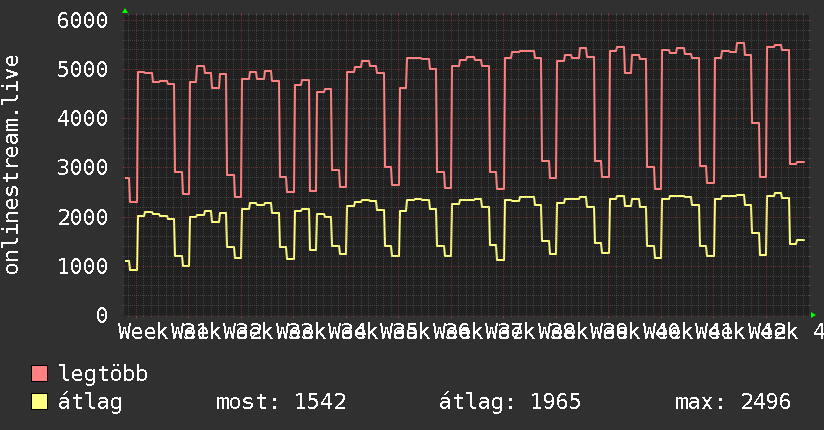This screenshot has width=824, height=430.
Task: Click the green arrow ending the x-axis
Action: tap(813, 314)
